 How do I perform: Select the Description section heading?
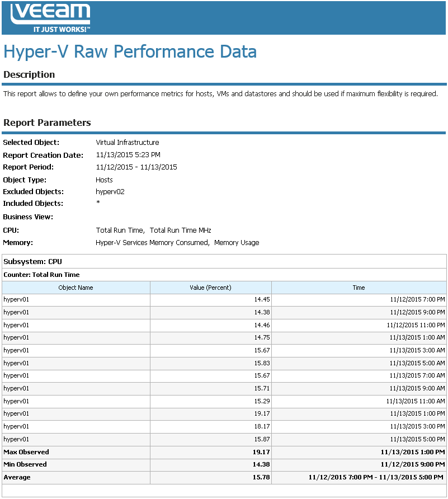tap(29, 74)
